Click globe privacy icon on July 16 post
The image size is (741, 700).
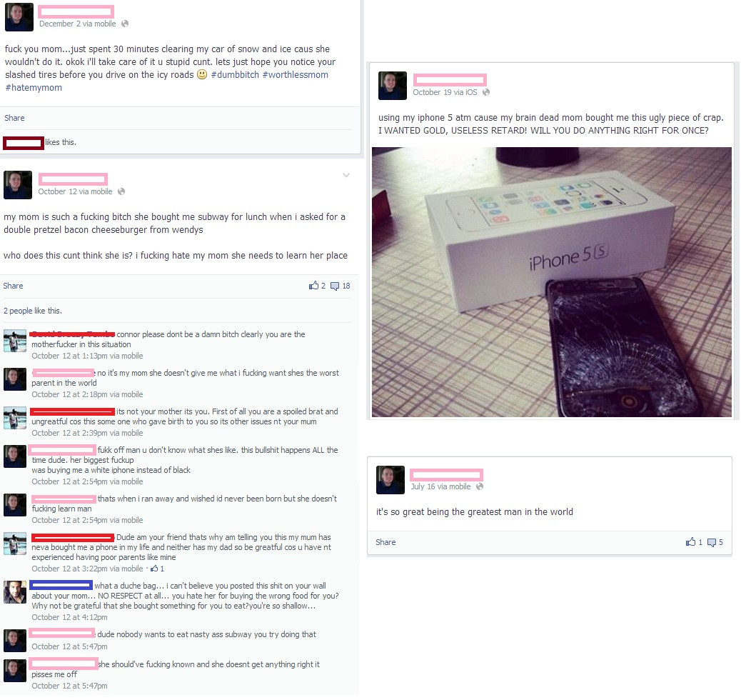click(x=480, y=486)
